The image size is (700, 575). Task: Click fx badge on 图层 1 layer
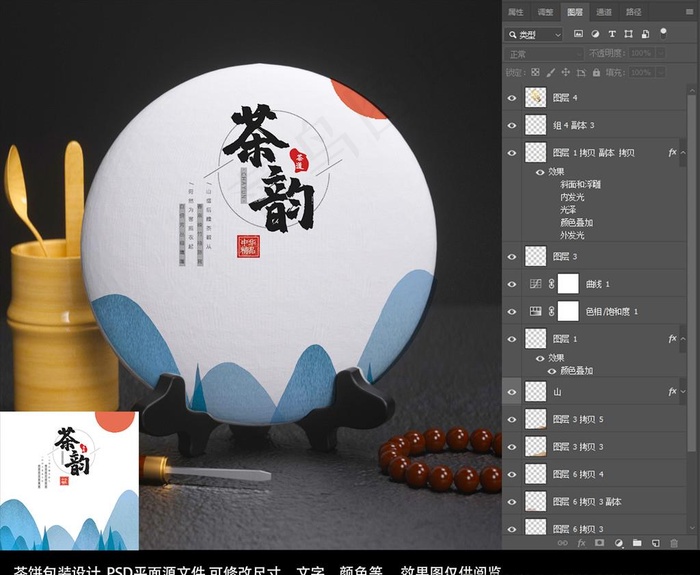(x=672, y=339)
